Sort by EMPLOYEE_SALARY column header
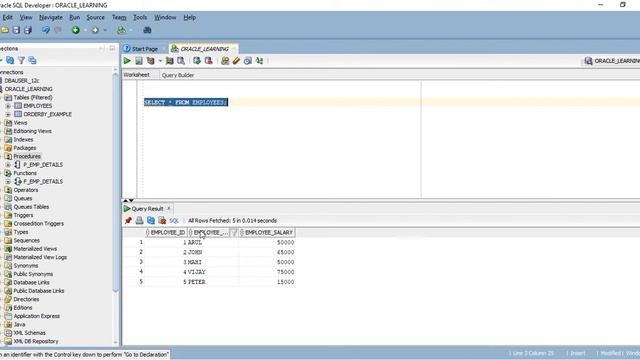The image size is (640, 360). (267, 232)
